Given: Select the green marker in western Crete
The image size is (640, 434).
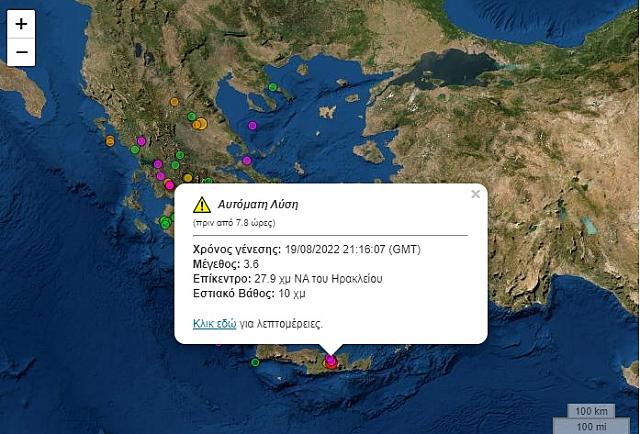Looking at the screenshot, I should (x=255, y=361).
